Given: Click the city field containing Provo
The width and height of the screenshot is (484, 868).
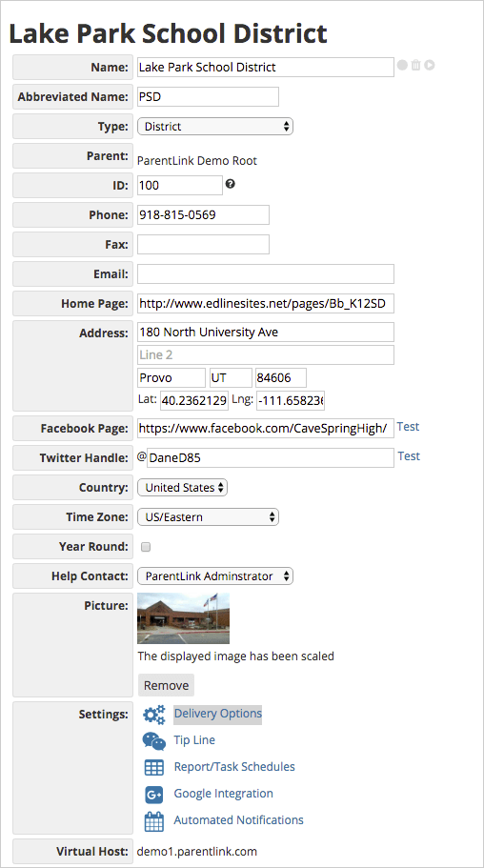Looking at the screenshot, I should pyautogui.click(x=171, y=378).
